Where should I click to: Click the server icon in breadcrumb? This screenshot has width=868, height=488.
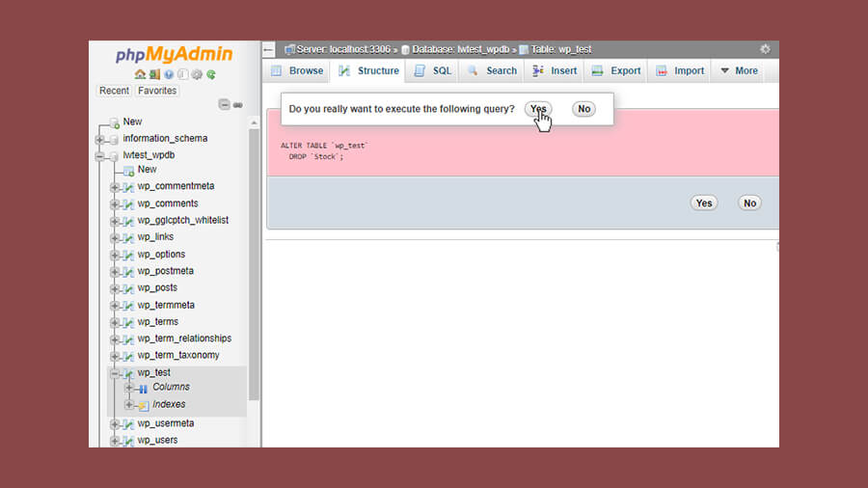[289, 49]
